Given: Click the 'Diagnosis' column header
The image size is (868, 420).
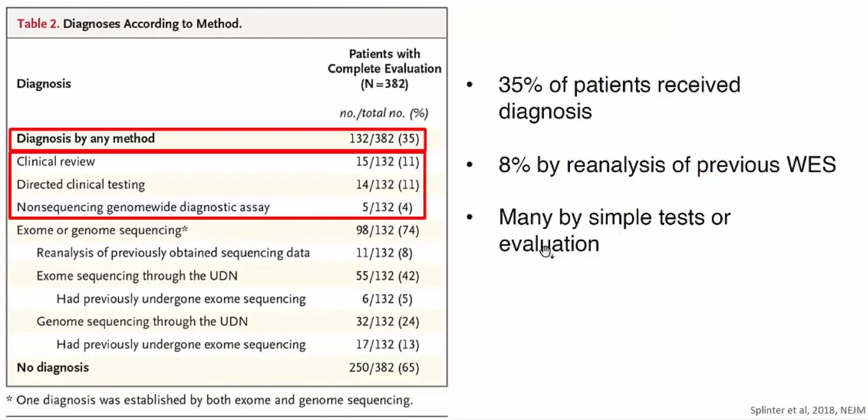Looking at the screenshot, I should (x=44, y=84).
